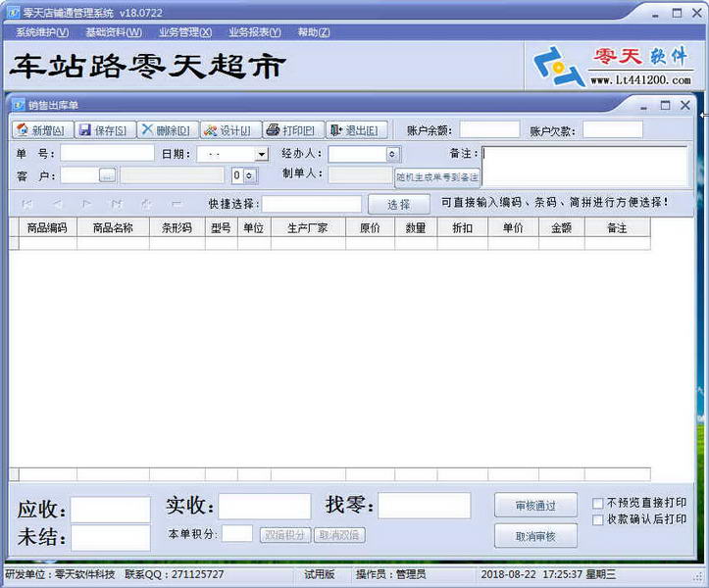709x588 pixels.
Task: Click the remove row navigator icon
Action: coord(177,204)
